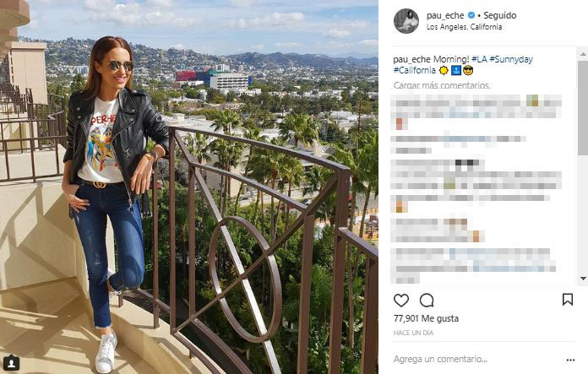Open pau_eche username in post caption
The height and width of the screenshot is (374, 588).
pos(411,59)
